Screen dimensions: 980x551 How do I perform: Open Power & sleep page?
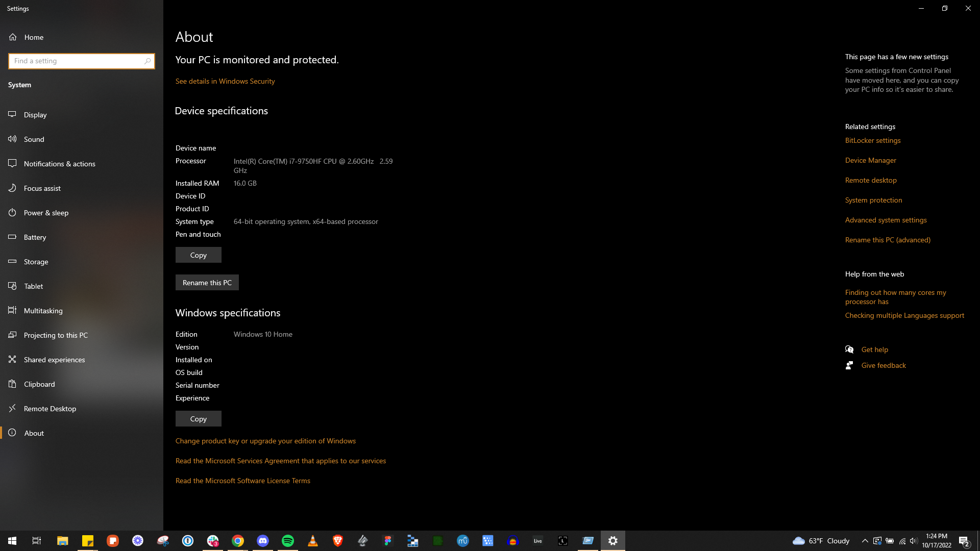(82, 213)
